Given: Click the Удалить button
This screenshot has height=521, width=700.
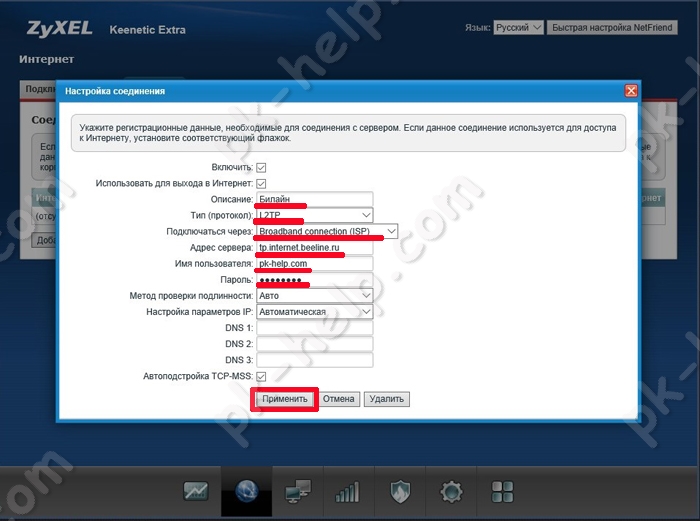Looking at the screenshot, I should point(387,399).
